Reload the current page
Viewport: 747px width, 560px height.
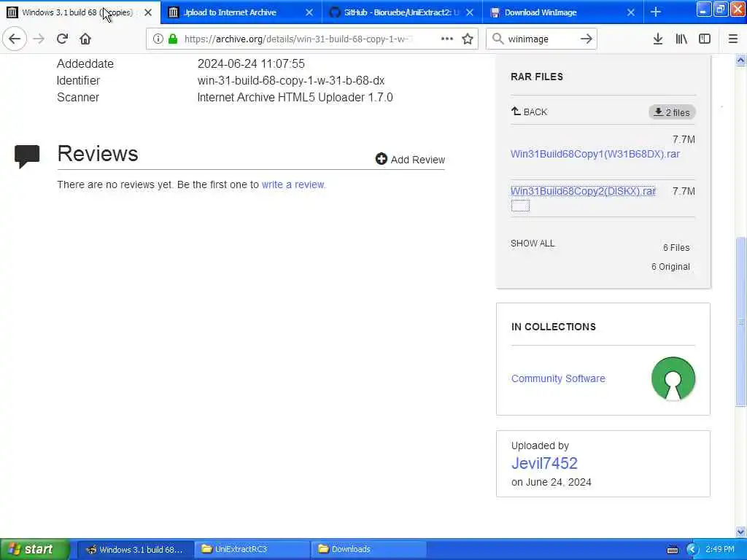pyautogui.click(x=62, y=39)
